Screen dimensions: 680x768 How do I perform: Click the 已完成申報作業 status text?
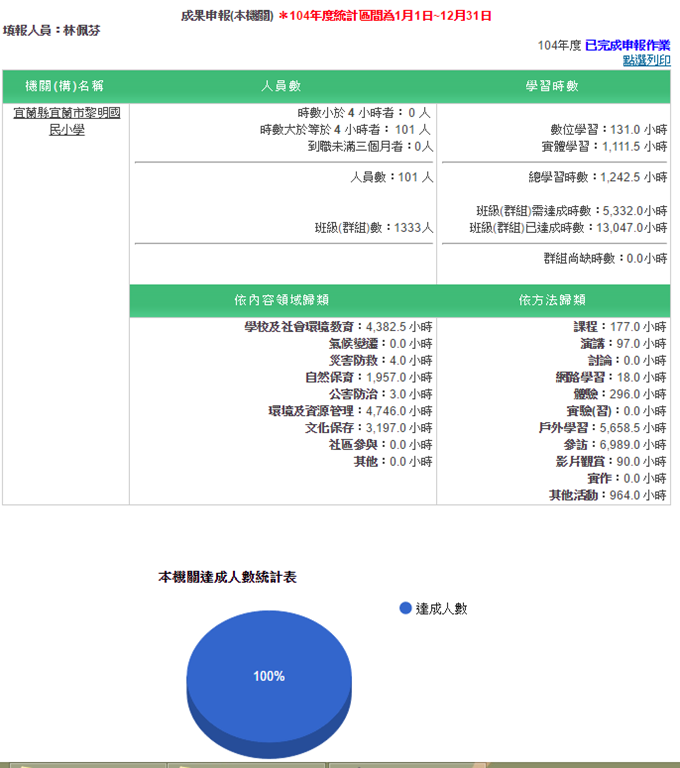[x=627, y=45]
